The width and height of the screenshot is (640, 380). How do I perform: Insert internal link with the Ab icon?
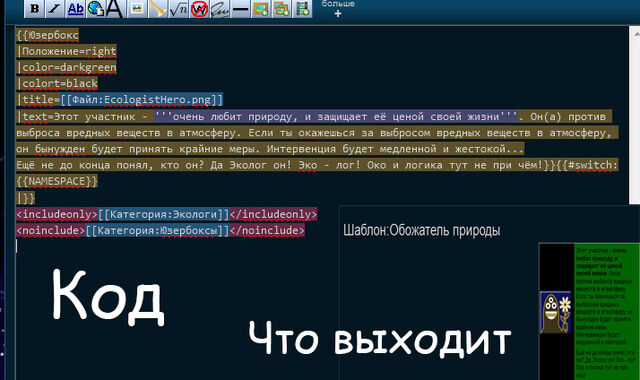[x=76, y=9]
